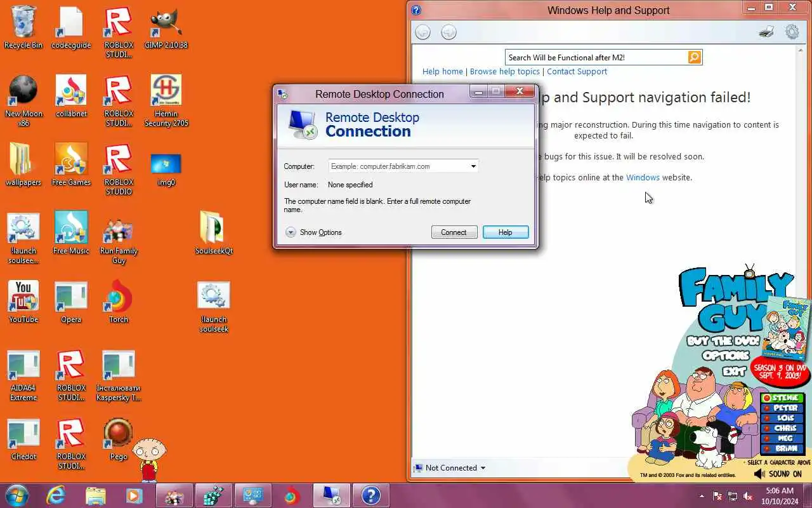Click the Help print icon

click(x=766, y=32)
